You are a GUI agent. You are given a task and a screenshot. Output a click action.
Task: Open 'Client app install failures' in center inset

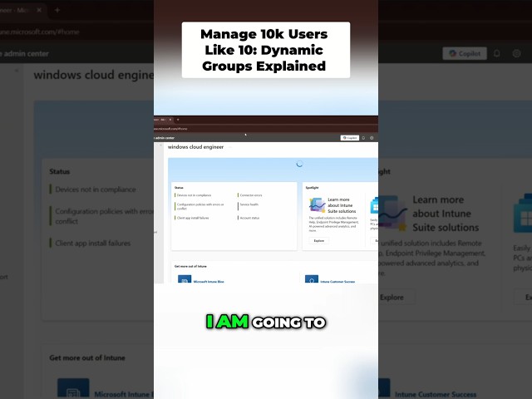pyautogui.click(x=193, y=218)
